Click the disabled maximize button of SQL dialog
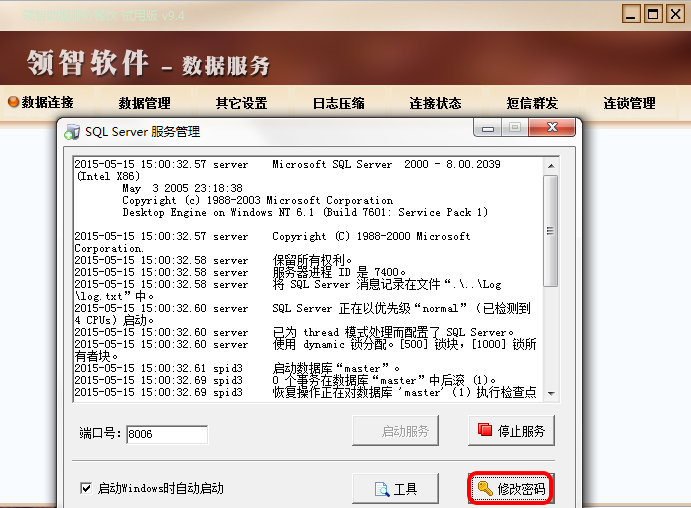The height and width of the screenshot is (508, 691). coord(514,128)
